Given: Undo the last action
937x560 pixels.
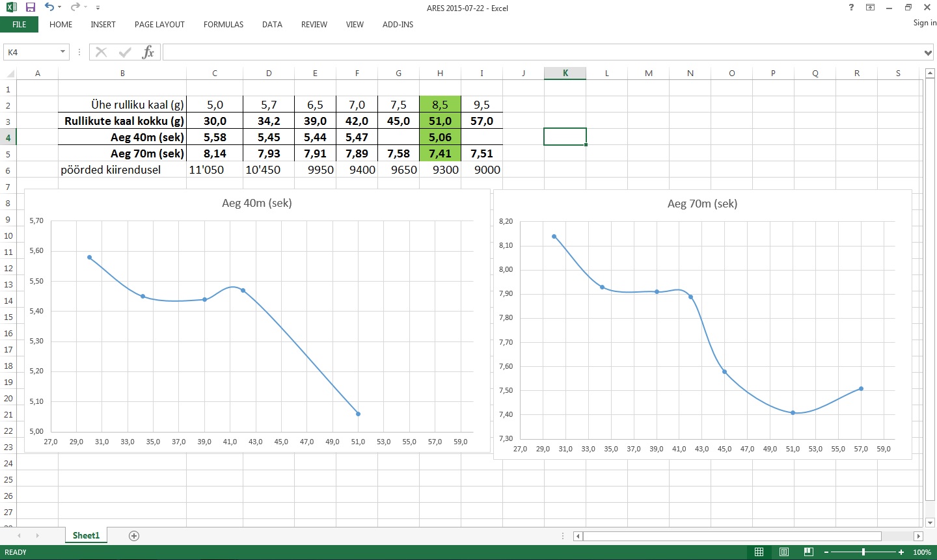Looking at the screenshot, I should tap(49, 7).
